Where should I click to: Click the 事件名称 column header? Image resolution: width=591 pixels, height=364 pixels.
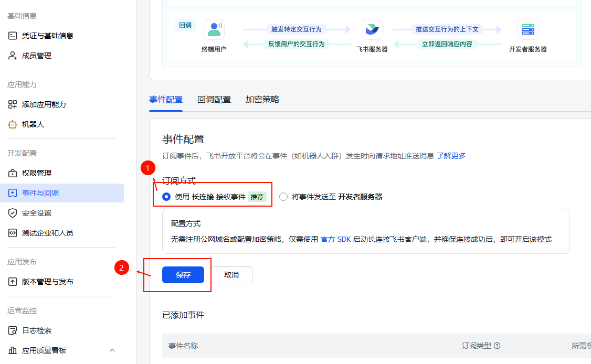click(x=183, y=346)
